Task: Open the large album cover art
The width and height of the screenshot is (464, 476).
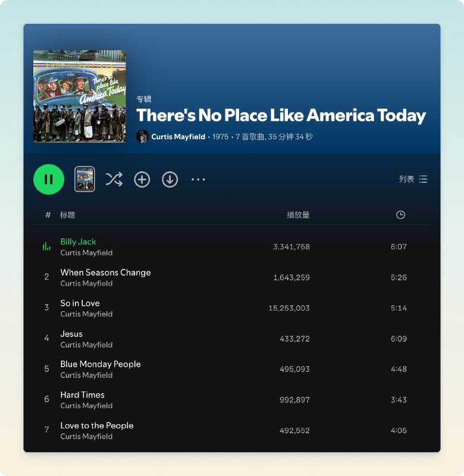Action: point(80,96)
